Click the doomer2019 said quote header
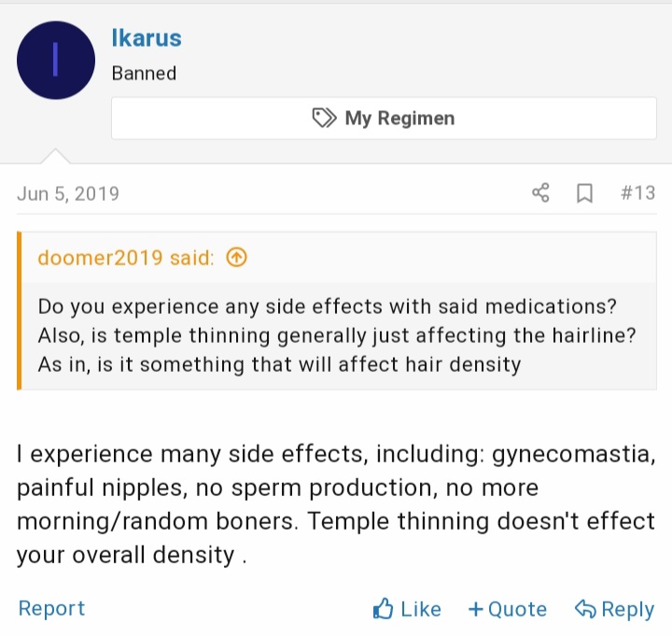 click(126, 258)
